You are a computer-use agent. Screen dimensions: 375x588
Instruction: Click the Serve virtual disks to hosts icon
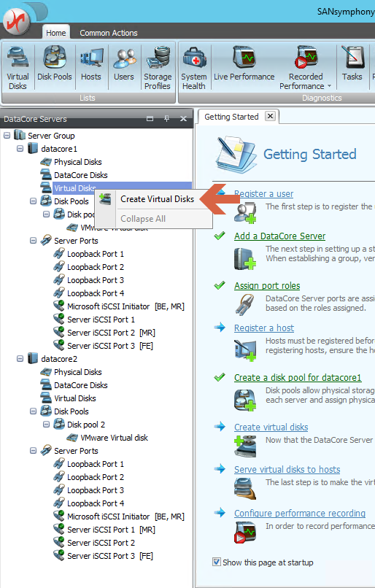coord(245,488)
